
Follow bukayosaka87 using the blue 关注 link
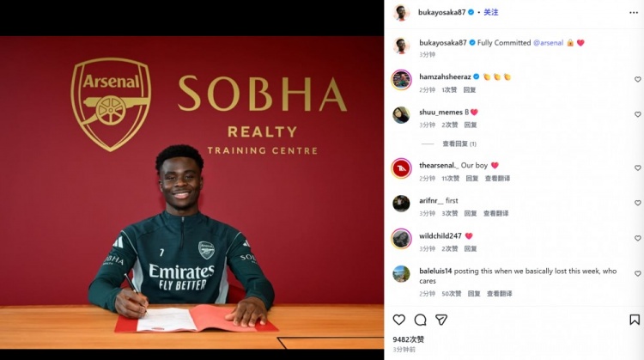point(491,12)
